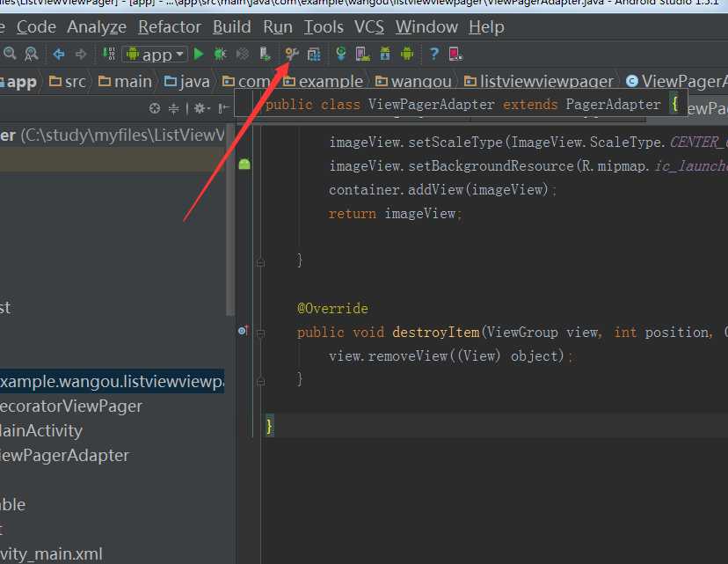Click 'return imageView' line in editor
This screenshot has width=728, height=564.
(395, 214)
